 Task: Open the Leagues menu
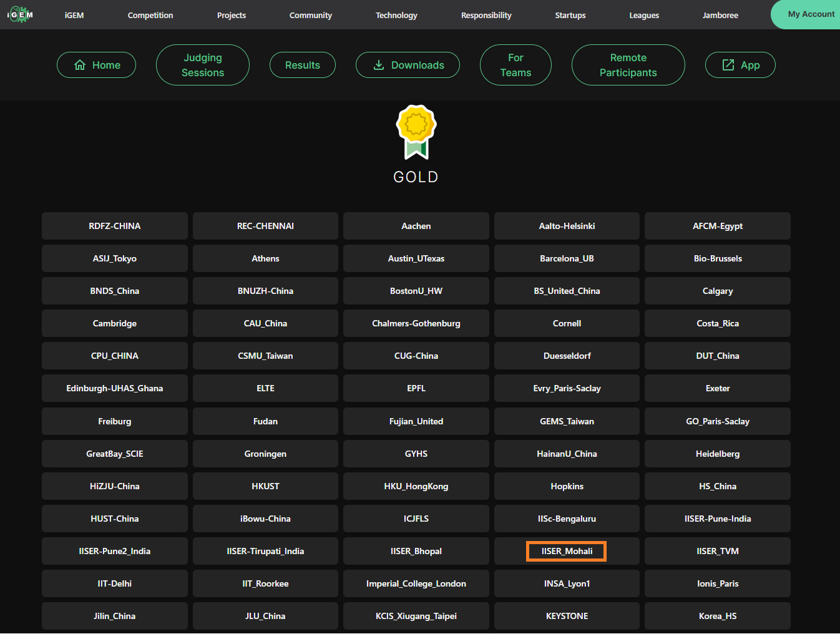click(x=644, y=15)
